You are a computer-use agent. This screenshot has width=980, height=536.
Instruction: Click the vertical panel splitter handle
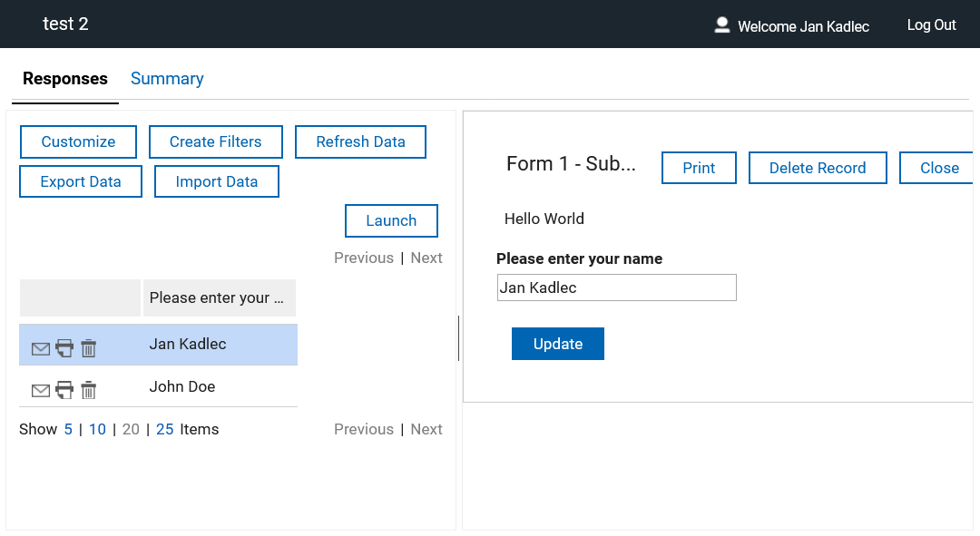click(x=459, y=338)
